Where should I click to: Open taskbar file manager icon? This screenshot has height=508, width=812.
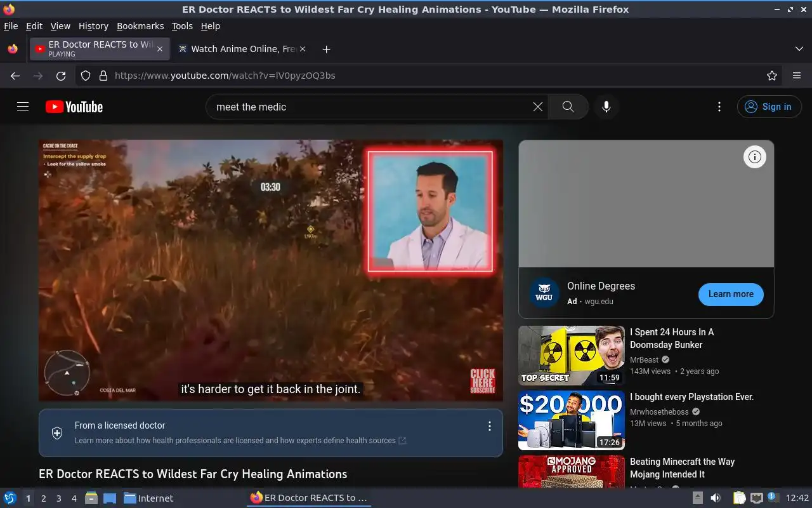[91, 498]
